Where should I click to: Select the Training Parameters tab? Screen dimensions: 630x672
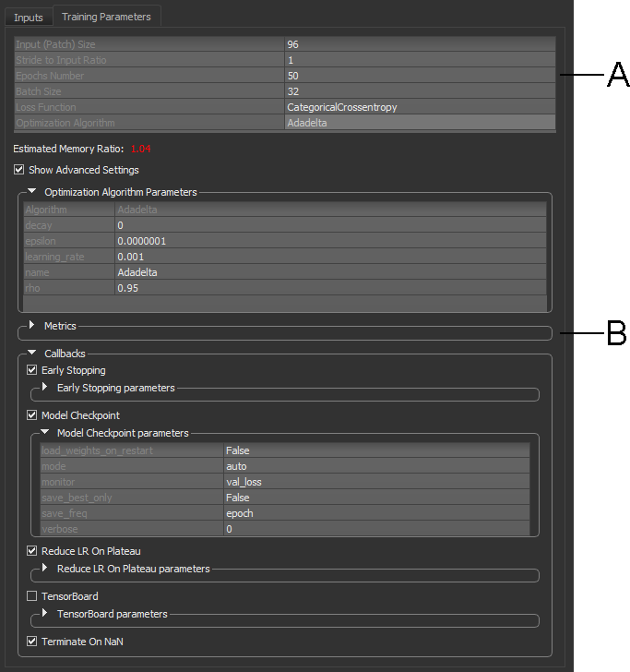click(107, 17)
